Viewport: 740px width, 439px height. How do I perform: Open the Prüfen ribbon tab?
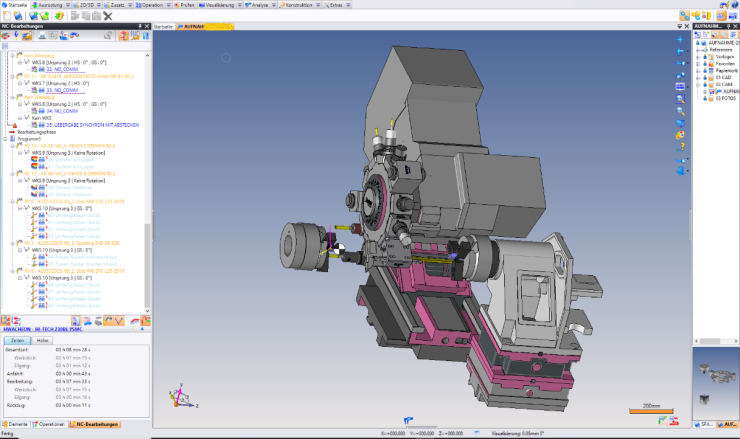click(x=184, y=5)
